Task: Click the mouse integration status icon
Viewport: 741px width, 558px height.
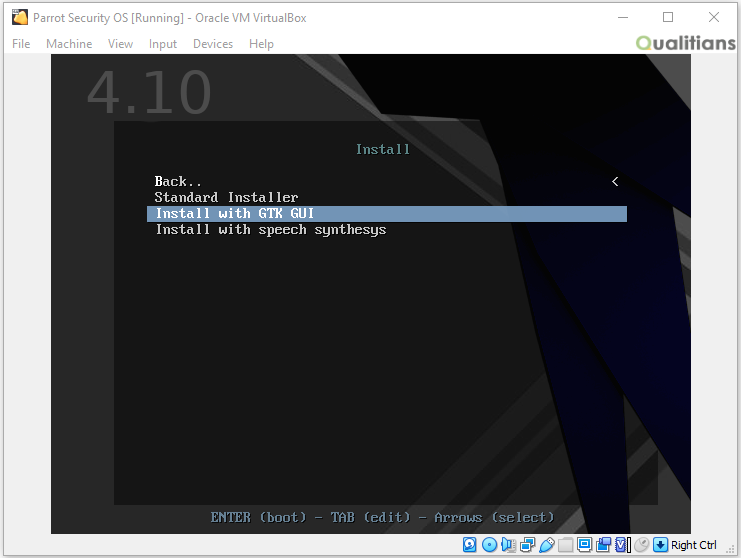Action: [642, 545]
